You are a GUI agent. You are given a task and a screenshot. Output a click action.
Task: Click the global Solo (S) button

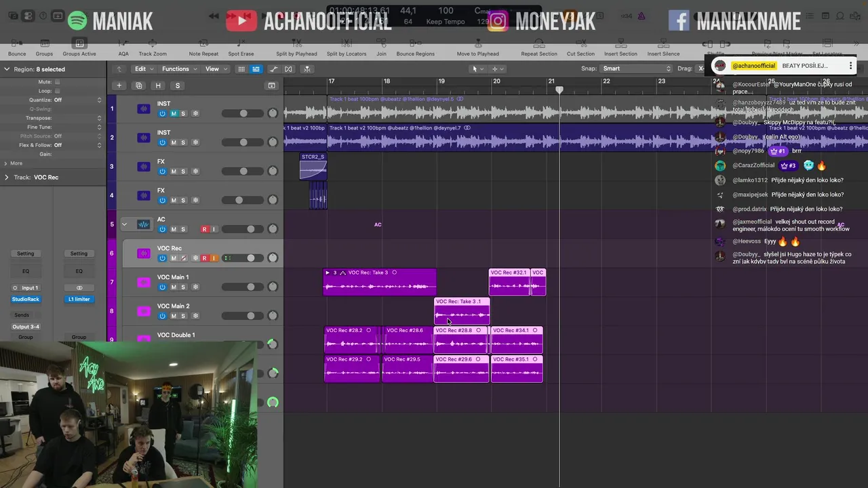178,85
